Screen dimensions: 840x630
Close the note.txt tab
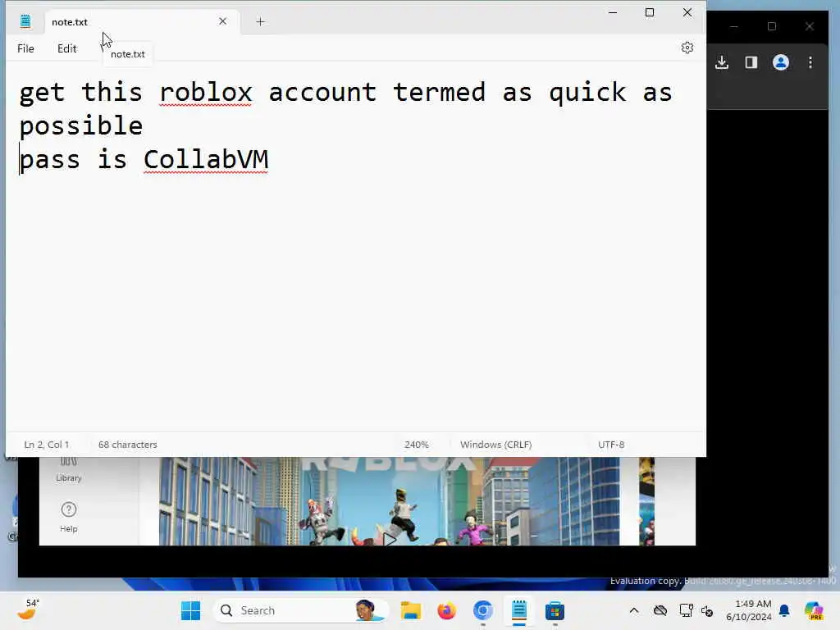(223, 21)
